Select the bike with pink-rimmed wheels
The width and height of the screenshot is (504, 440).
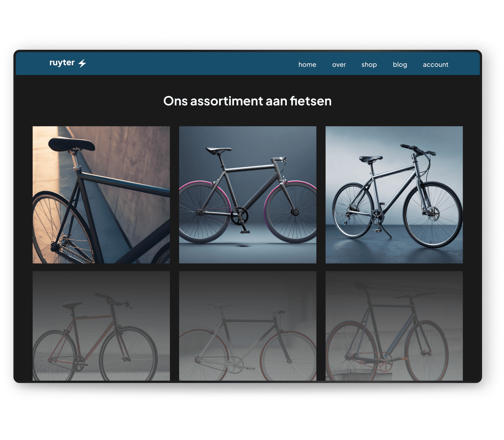tap(248, 195)
